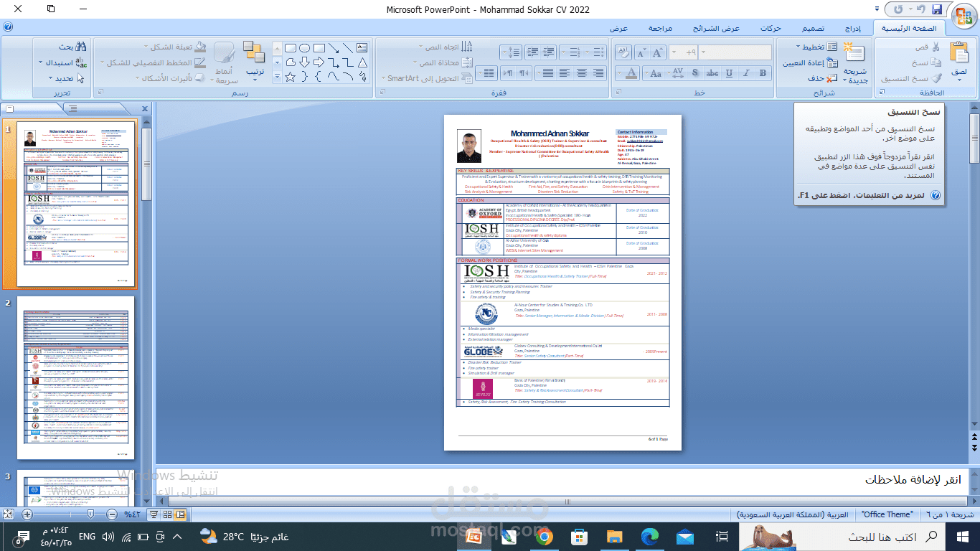
Task: Open the font size dropdown
Action: click(x=674, y=52)
